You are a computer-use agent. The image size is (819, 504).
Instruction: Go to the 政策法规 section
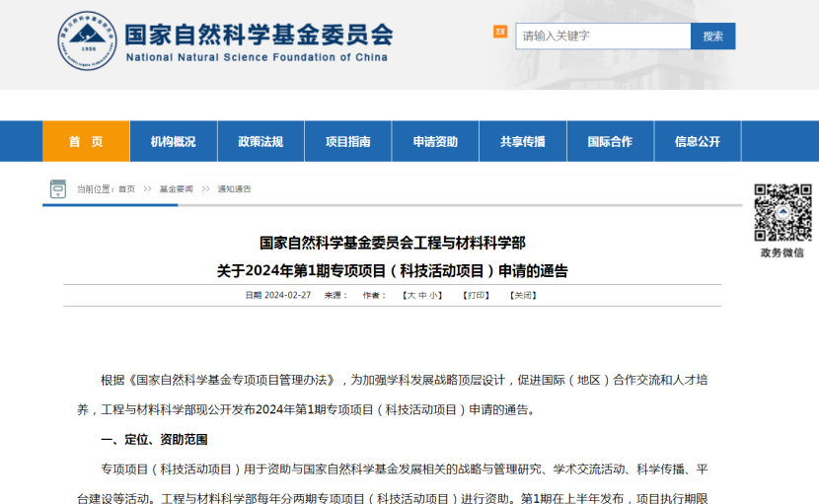[261, 142]
